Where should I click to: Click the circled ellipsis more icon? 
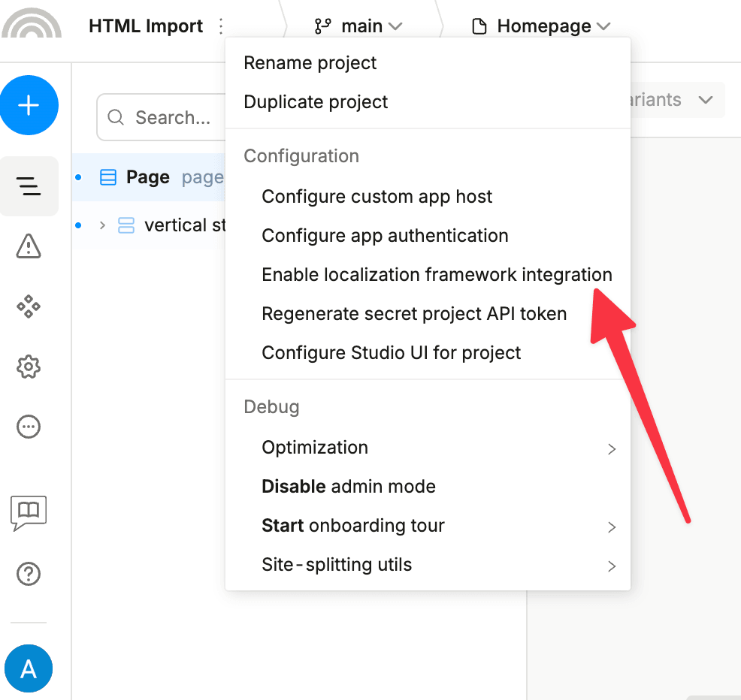[29, 427]
